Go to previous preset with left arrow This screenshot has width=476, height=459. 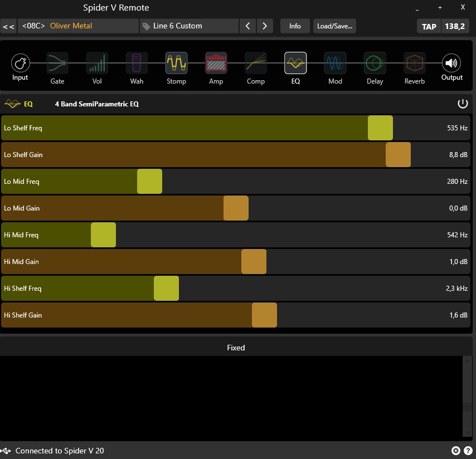pyautogui.click(x=247, y=26)
